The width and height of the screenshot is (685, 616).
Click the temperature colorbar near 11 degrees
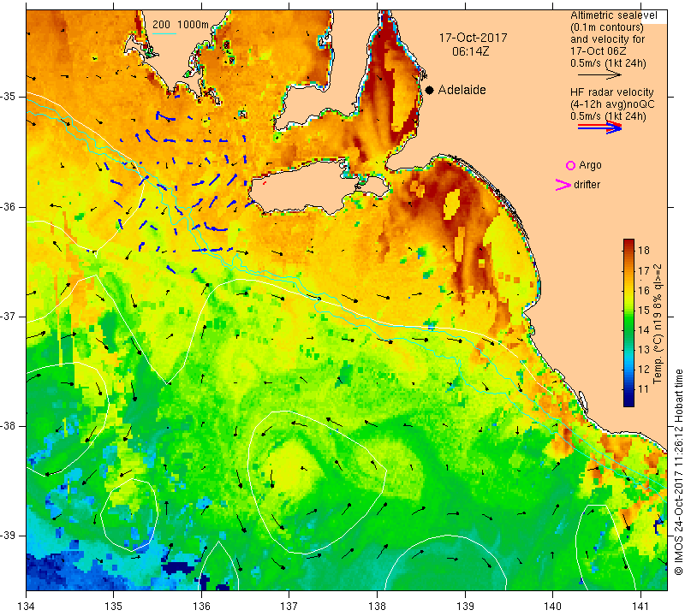tap(628, 389)
